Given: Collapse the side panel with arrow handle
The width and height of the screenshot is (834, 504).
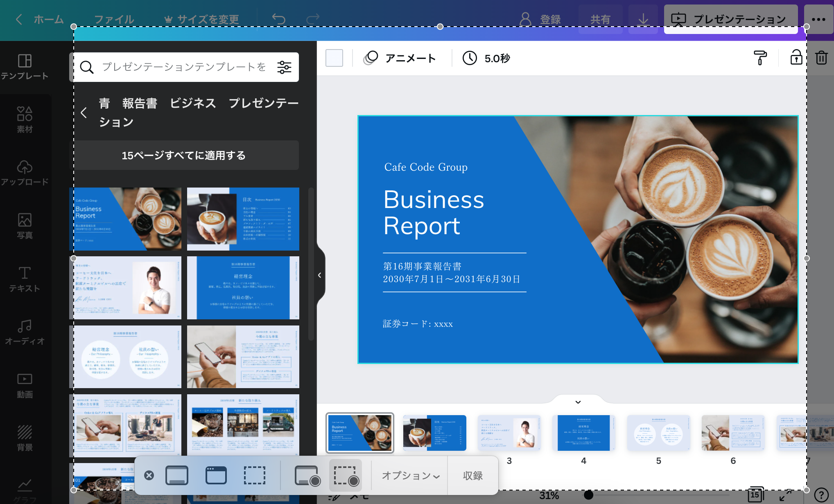Looking at the screenshot, I should 320,275.
